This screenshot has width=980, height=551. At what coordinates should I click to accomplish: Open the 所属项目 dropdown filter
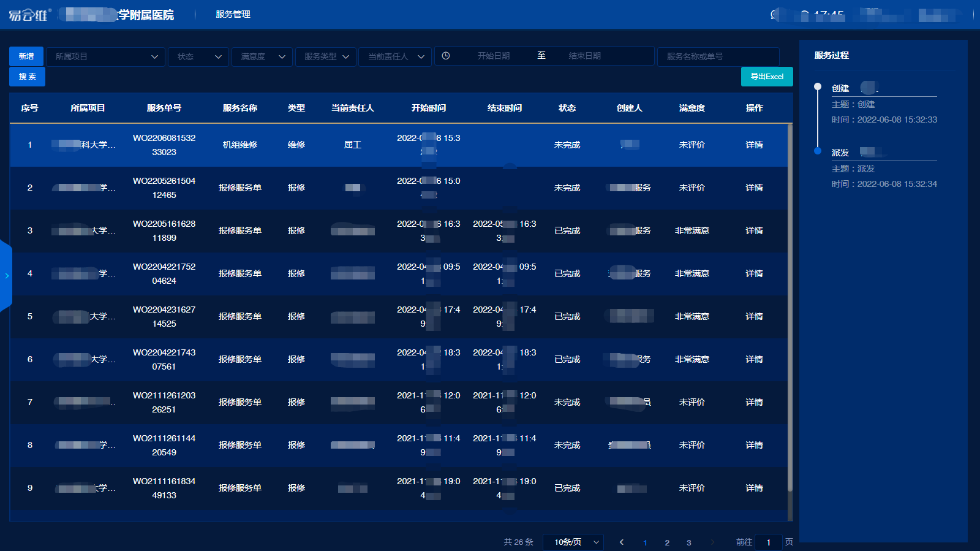(105, 56)
